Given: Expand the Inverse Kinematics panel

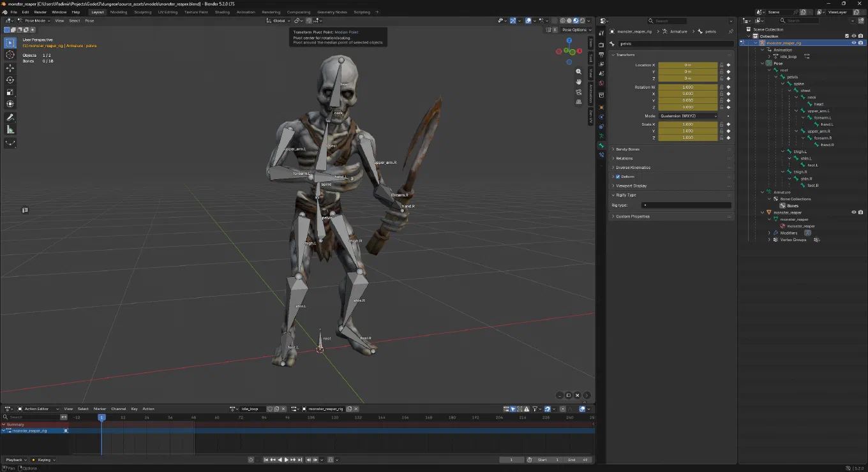Looking at the screenshot, I should pyautogui.click(x=633, y=168).
